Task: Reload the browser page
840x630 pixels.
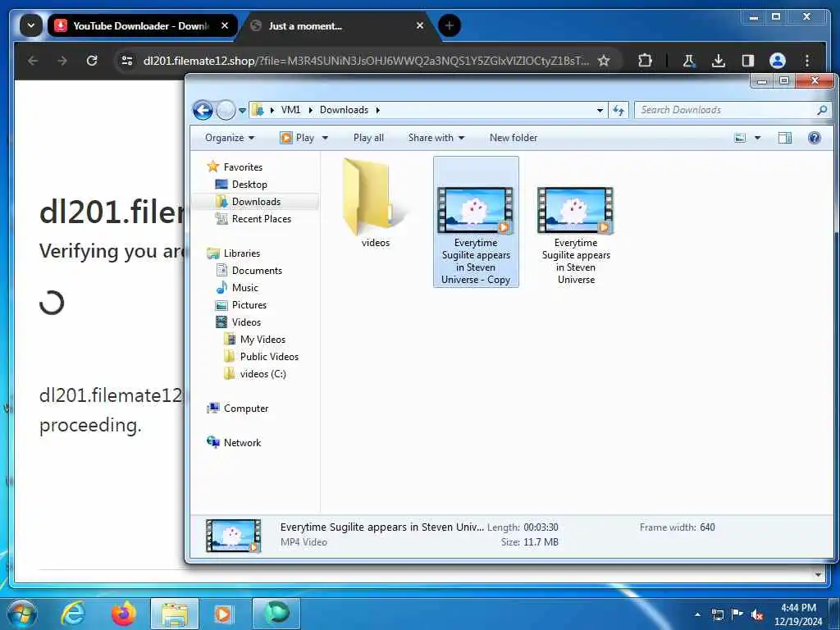Action: pos(92,61)
